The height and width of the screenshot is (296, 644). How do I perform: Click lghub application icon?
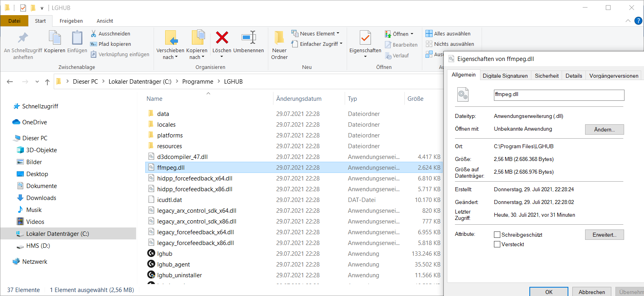(151, 253)
